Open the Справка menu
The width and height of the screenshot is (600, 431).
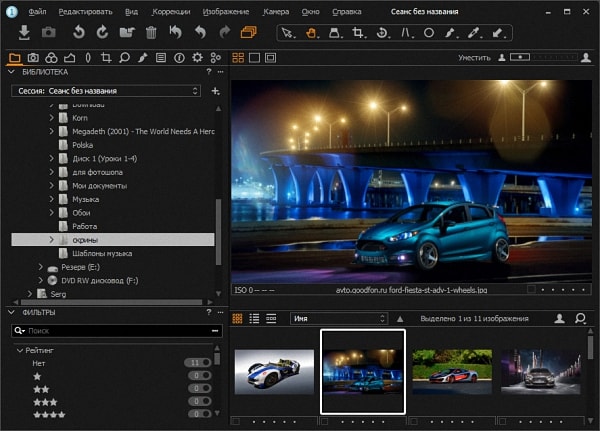pyautogui.click(x=347, y=12)
